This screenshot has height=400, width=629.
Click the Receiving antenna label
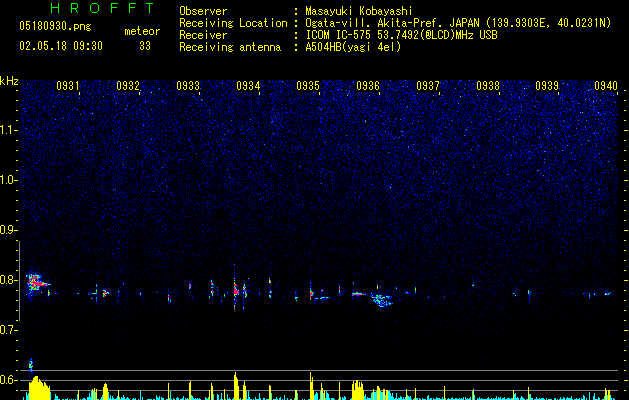[230, 47]
